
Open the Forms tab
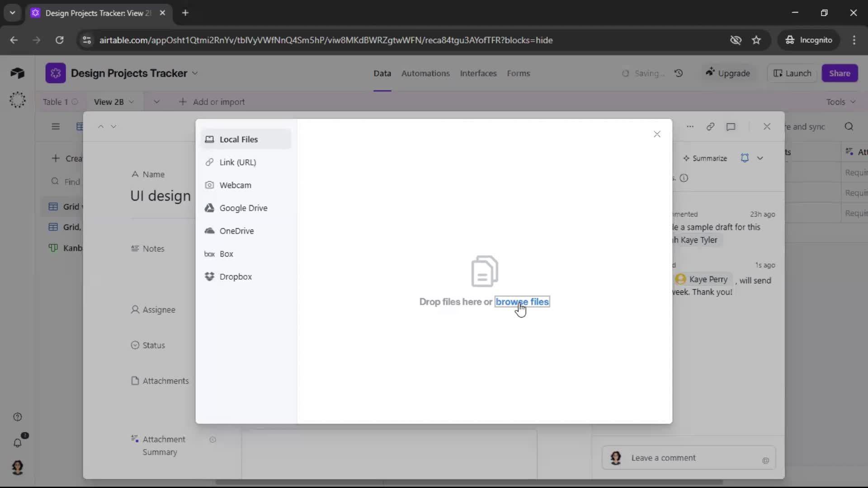519,73
